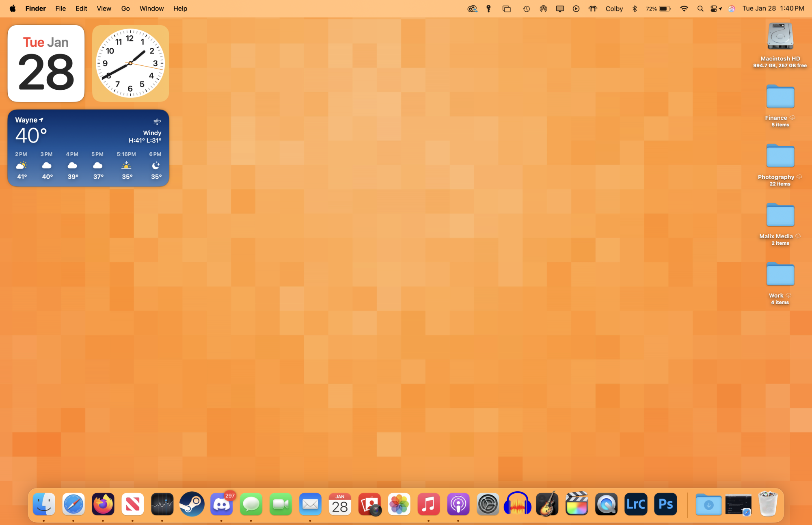Launch Steam from the Dock
This screenshot has height=525, width=812.
coord(192,504)
